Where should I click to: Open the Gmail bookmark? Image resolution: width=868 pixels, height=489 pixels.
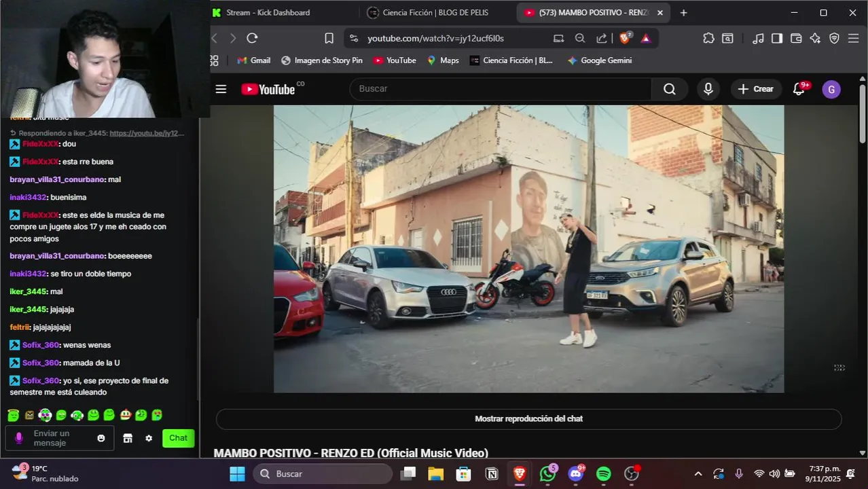[x=253, y=60]
